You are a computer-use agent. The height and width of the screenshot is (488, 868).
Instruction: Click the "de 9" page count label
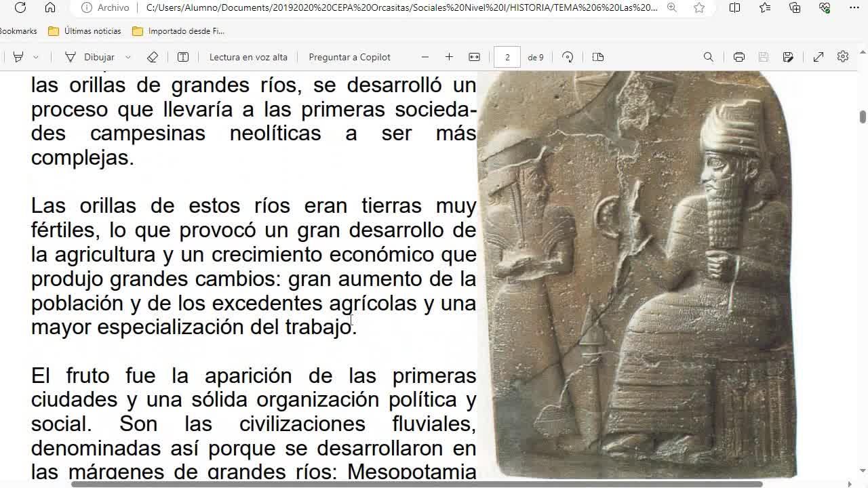coord(536,57)
